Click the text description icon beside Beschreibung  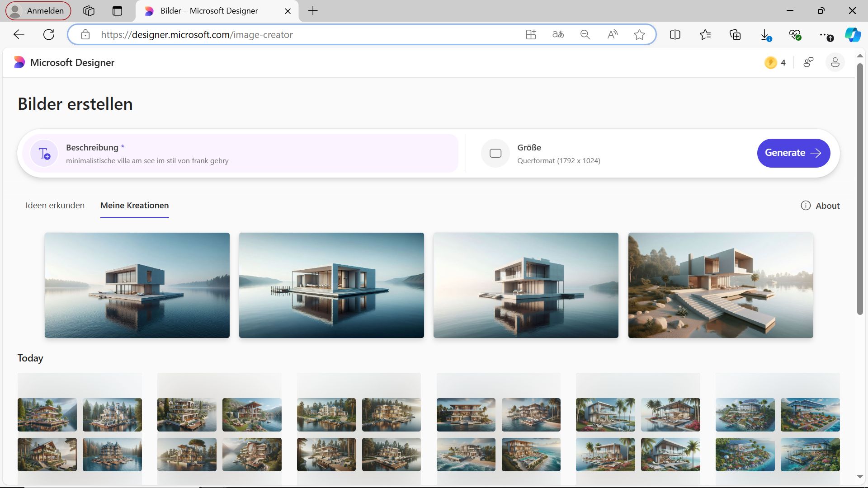coord(44,154)
